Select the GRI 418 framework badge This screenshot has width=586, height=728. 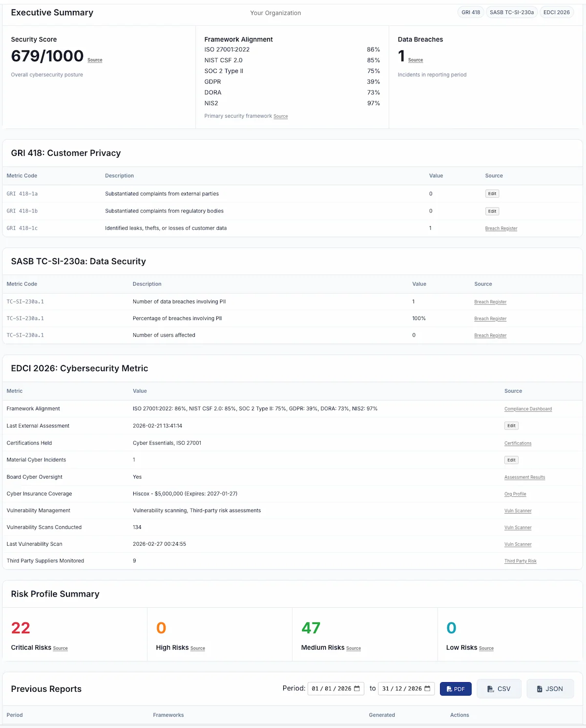click(470, 12)
